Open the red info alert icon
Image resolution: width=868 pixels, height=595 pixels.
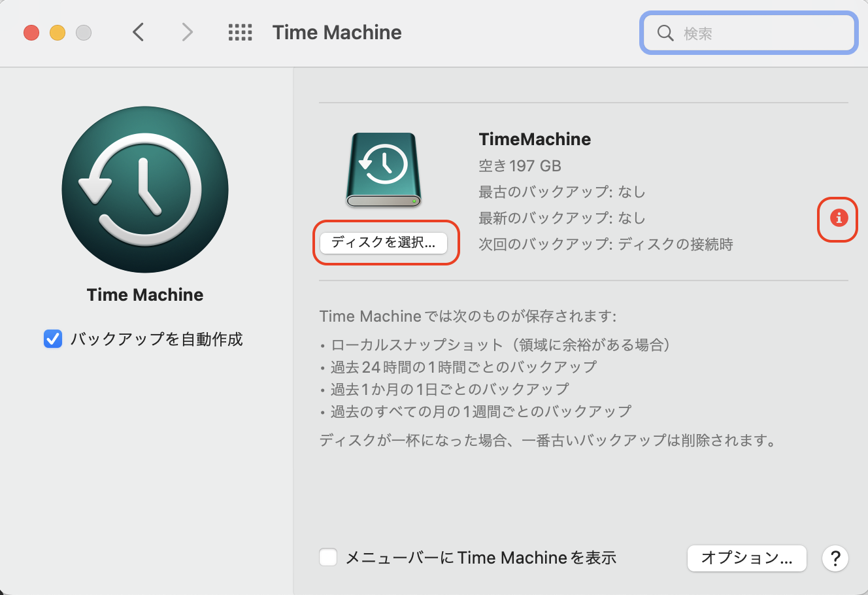click(x=839, y=218)
